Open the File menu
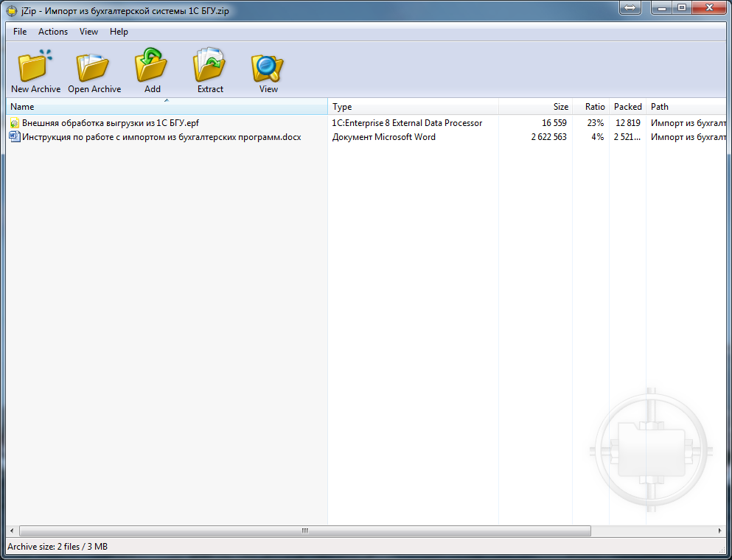 pyautogui.click(x=20, y=32)
